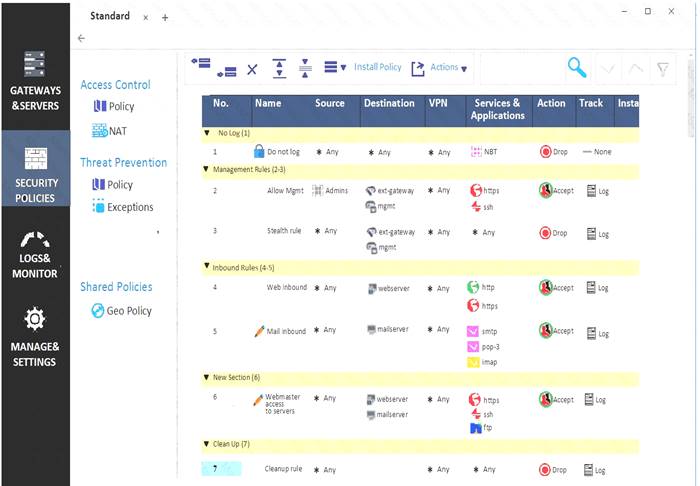Image resolution: width=700 pixels, height=486 pixels.
Task: Collapse the New Section (6) section
Action: click(x=206, y=377)
